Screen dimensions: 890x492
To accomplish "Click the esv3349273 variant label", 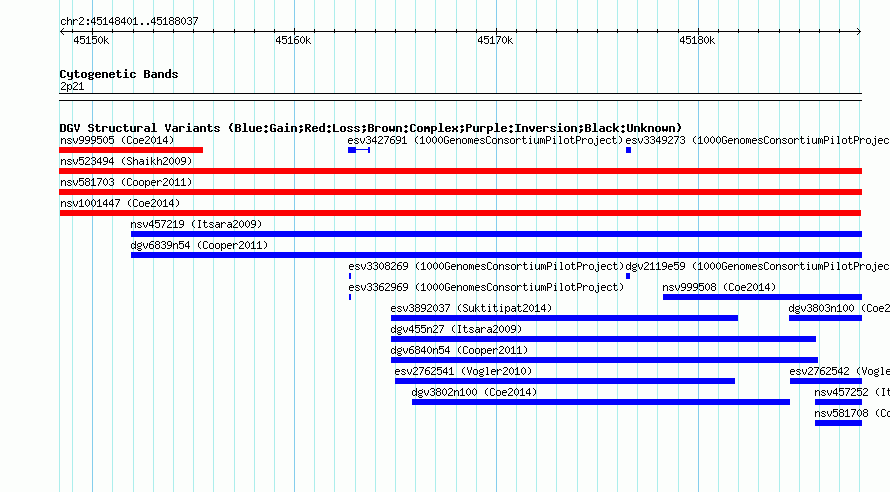I will pos(758,140).
